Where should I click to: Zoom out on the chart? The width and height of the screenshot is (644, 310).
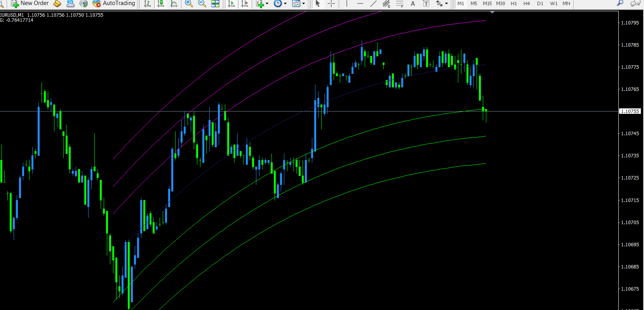pyautogui.click(x=202, y=3)
